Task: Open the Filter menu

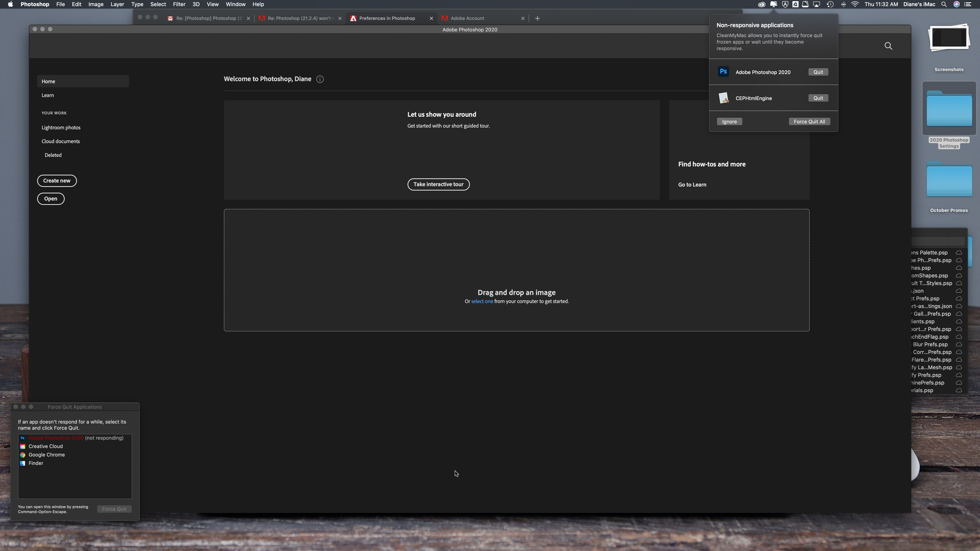Action: pyautogui.click(x=179, y=5)
